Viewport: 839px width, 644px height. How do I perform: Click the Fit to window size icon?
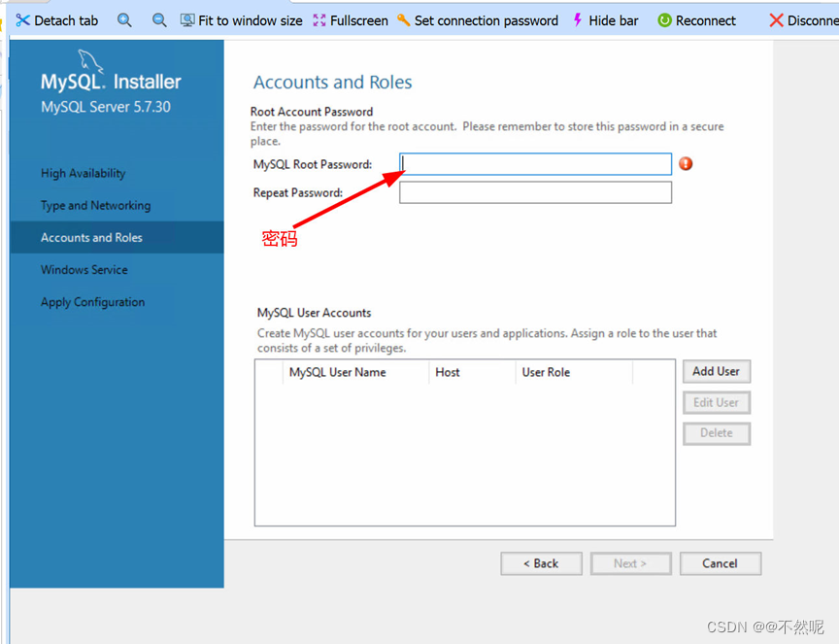(x=187, y=20)
